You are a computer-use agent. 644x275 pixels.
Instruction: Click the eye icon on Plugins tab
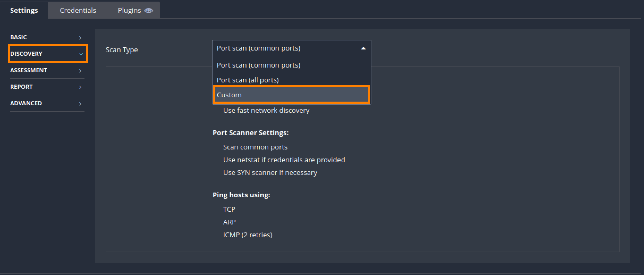[x=149, y=10]
